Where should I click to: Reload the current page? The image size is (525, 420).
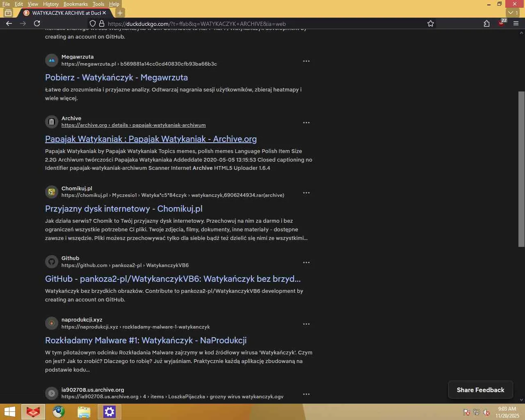[37, 23]
